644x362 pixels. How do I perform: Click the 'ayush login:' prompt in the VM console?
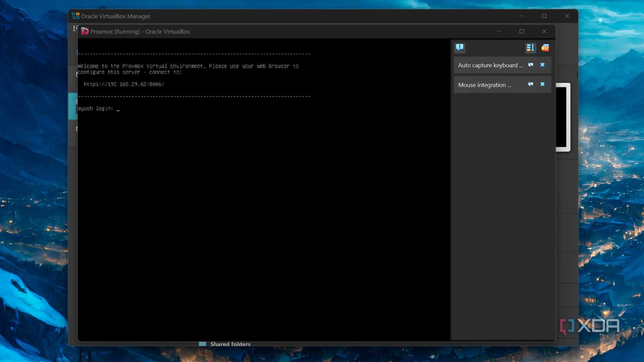[x=96, y=108]
